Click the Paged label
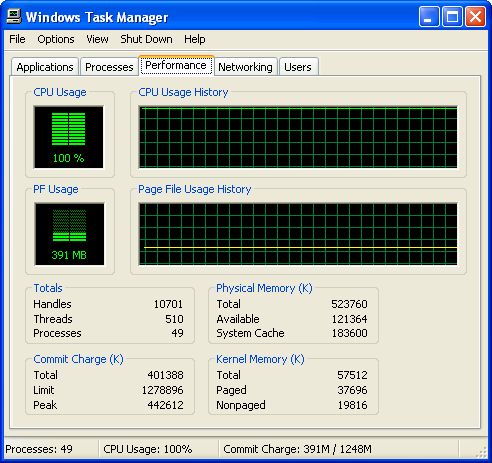This screenshot has height=463, width=492. coord(231,390)
